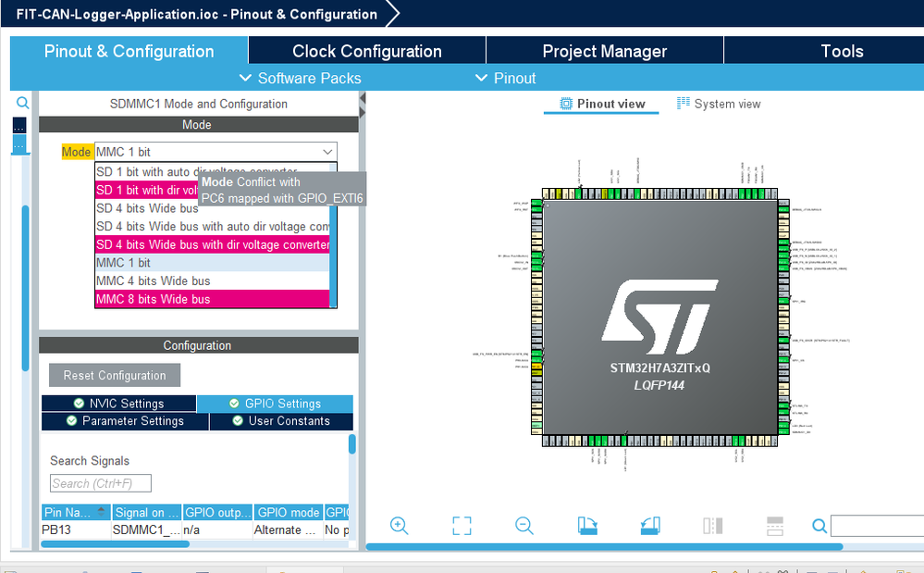
Task: Zoom out of the pinout chip view
Action: [524, 525]
